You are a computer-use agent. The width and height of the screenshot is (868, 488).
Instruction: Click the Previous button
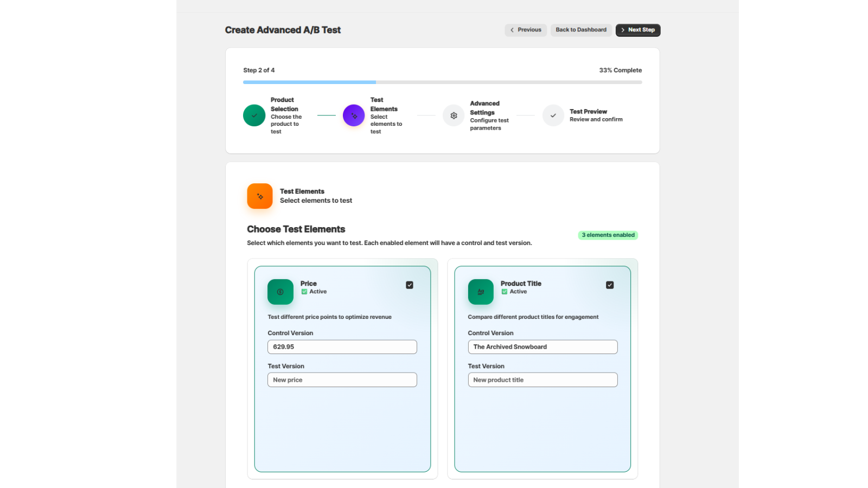525,30
